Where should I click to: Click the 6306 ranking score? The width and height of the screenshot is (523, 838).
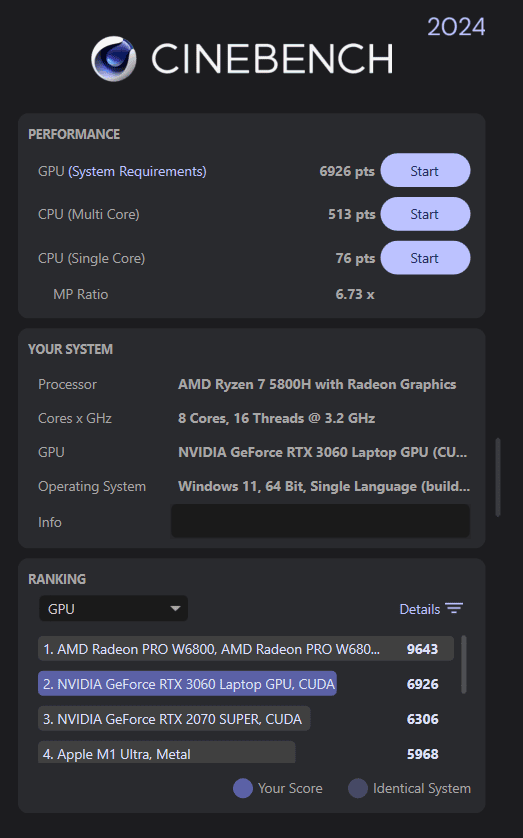[x=423, y=719]
